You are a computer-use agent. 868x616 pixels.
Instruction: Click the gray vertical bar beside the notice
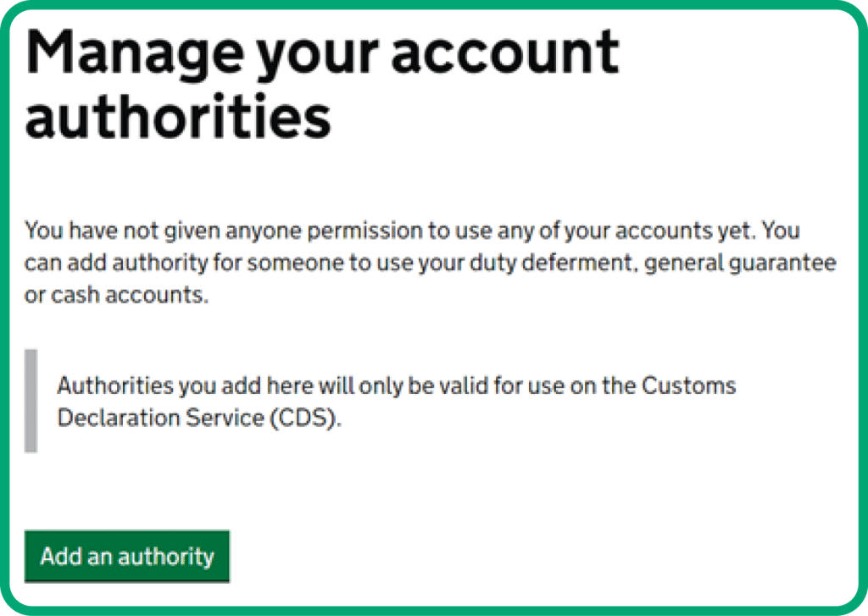point(32,398)
